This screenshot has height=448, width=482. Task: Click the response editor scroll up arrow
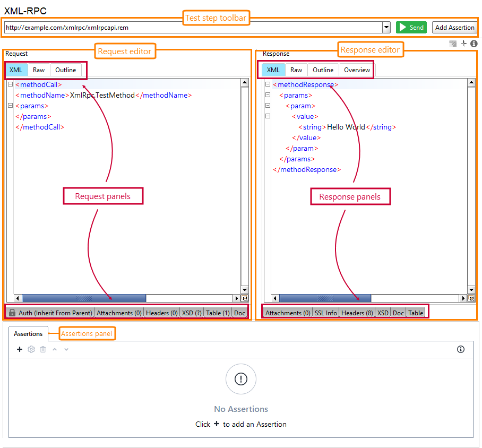point(471,82)
